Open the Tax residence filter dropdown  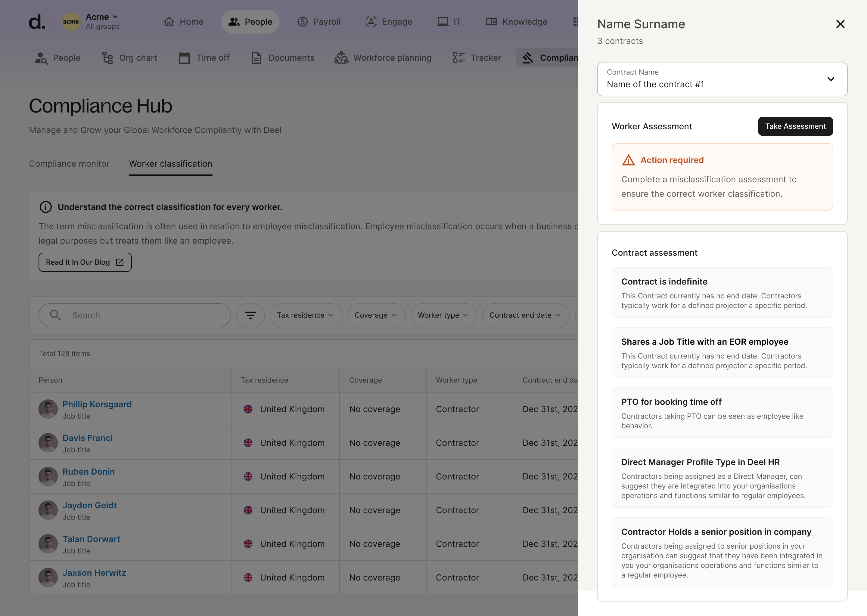[306, 315]
